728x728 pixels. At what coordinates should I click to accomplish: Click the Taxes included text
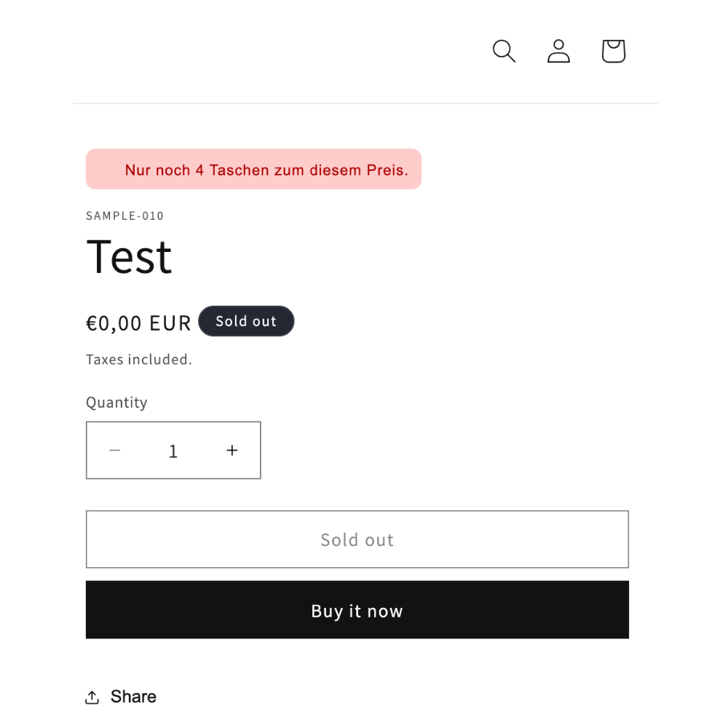point(139,360)
